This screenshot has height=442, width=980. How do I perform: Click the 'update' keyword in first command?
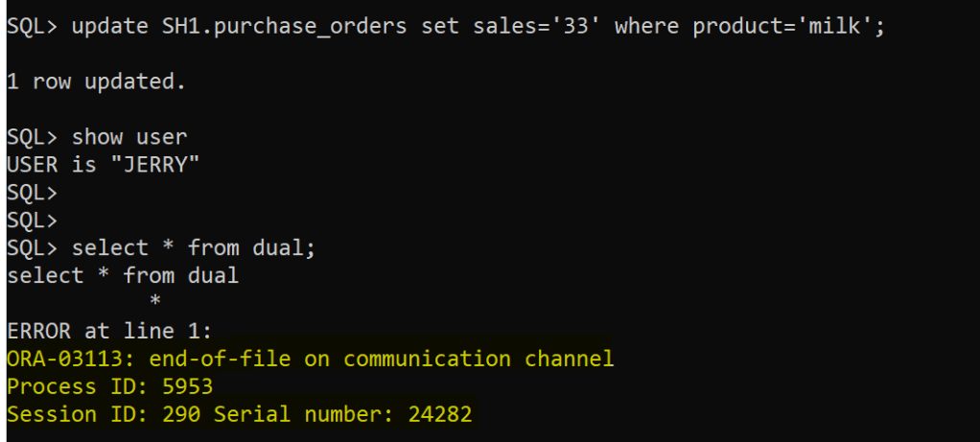(109, 27)
